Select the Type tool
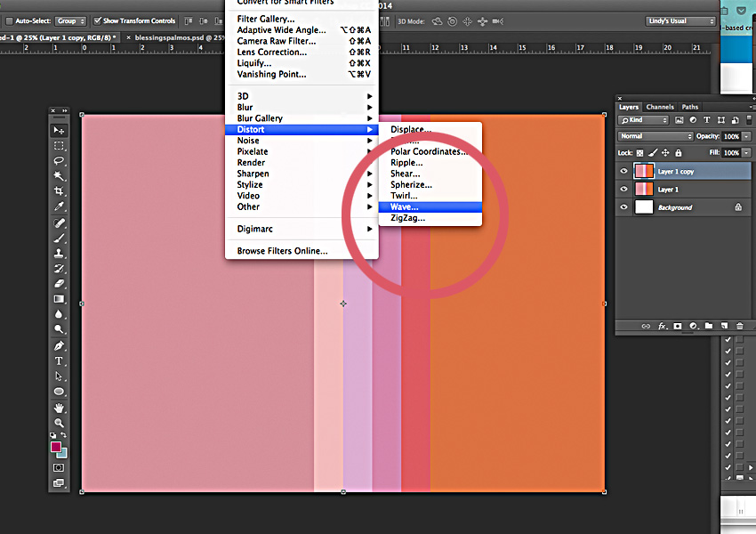The image size is (756, 534). (x=60, y=360)
